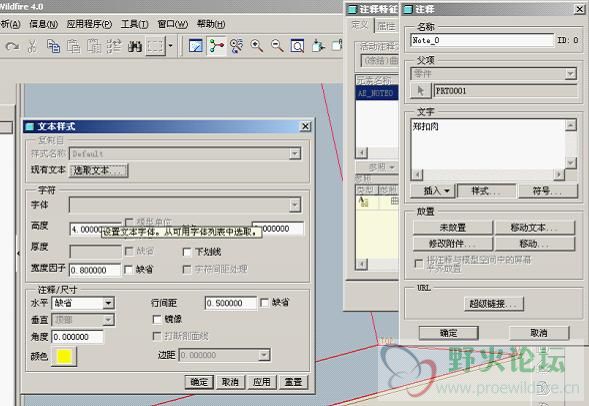This screenshot has width=589, height=406.
Task: Click the Redo toolbar icon
Action: pyautogui.click(x=12, y=46)
